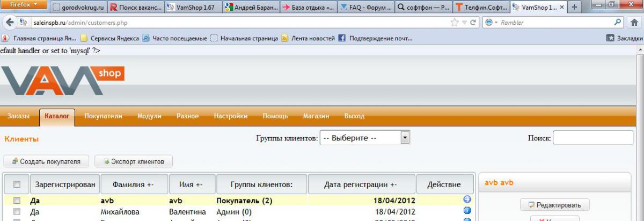Viewport: 644px width, 221px height.
Task: Switch to the FAQ - Форум tab
Action: (366, 8)
